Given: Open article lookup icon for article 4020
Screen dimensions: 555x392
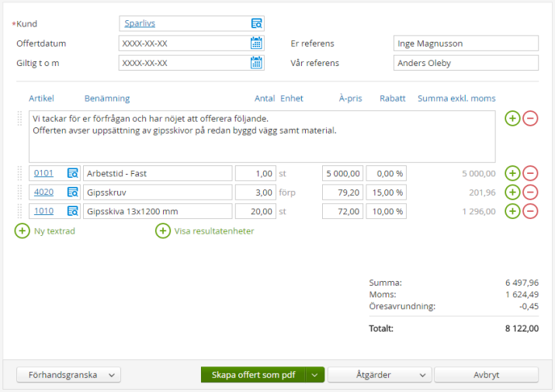Looking at the screenshot, I should click(73, 192).
